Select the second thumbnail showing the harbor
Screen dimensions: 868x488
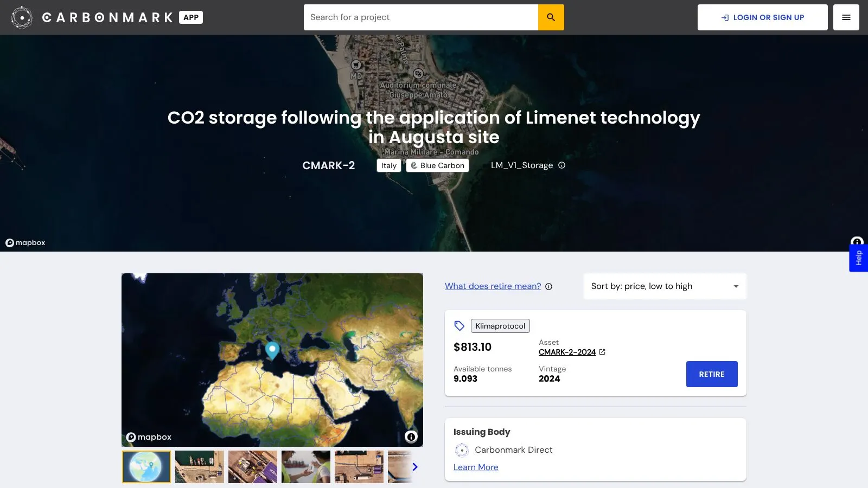[200, 467]
